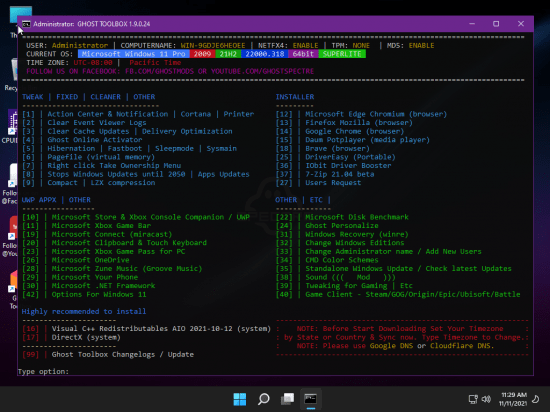Open the volume tray icon
550x412 pixels.
pos(486,399)
